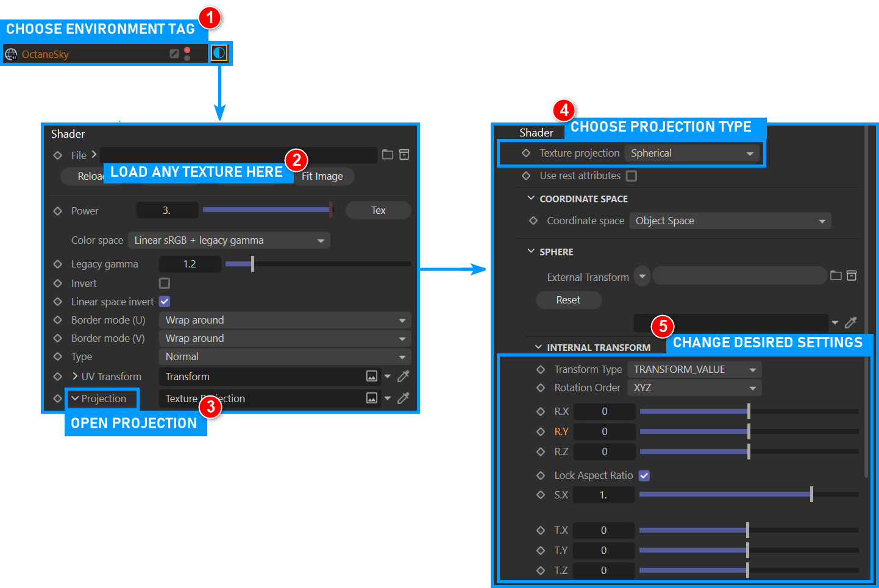Select the Shader tab in right panel

(536, 133)
